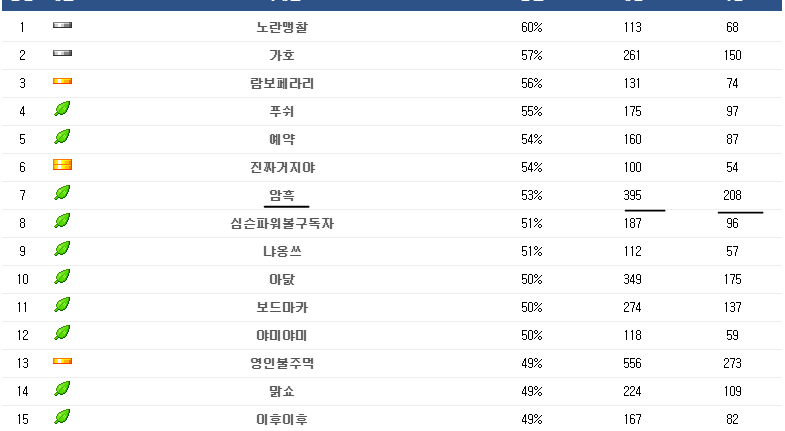Click the leaf icon in 암흑's row
785x431 pixels.
(x=62, y=193)
